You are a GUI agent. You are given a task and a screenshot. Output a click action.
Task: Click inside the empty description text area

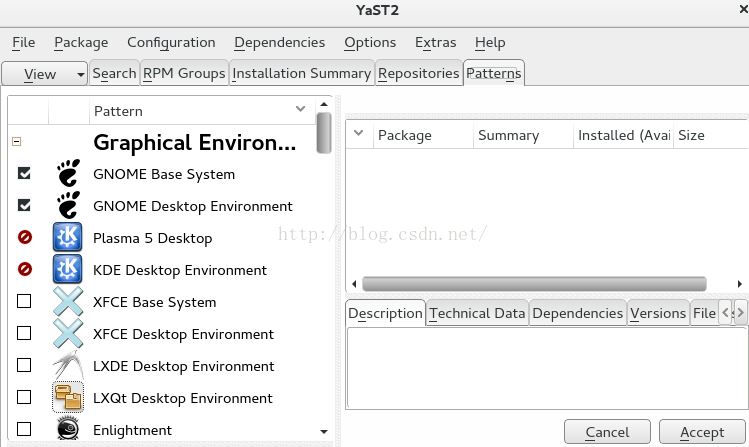(x=547, y=368)
